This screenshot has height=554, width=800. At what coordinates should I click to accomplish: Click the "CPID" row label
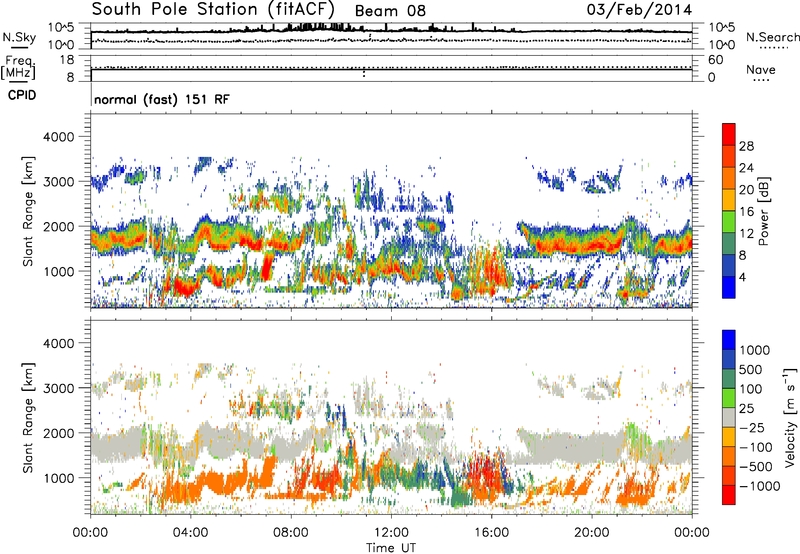point(22,95)
